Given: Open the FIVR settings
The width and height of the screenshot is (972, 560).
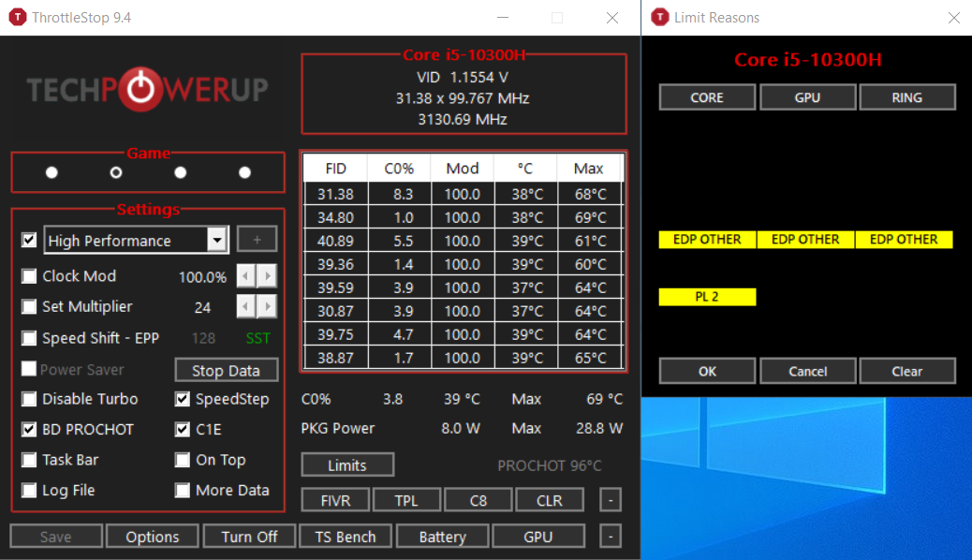Looking at the screenshot, I should (335, 500).
